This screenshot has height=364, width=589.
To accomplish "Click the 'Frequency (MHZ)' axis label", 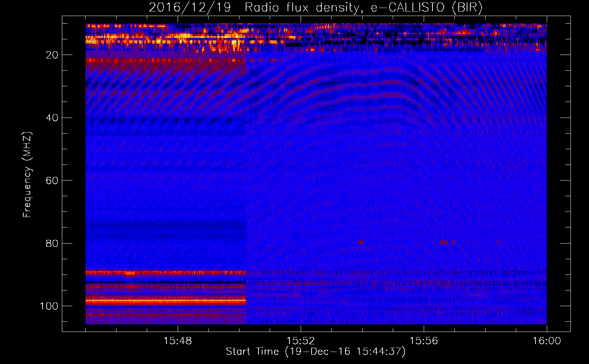I will click(x=28, y=175).
